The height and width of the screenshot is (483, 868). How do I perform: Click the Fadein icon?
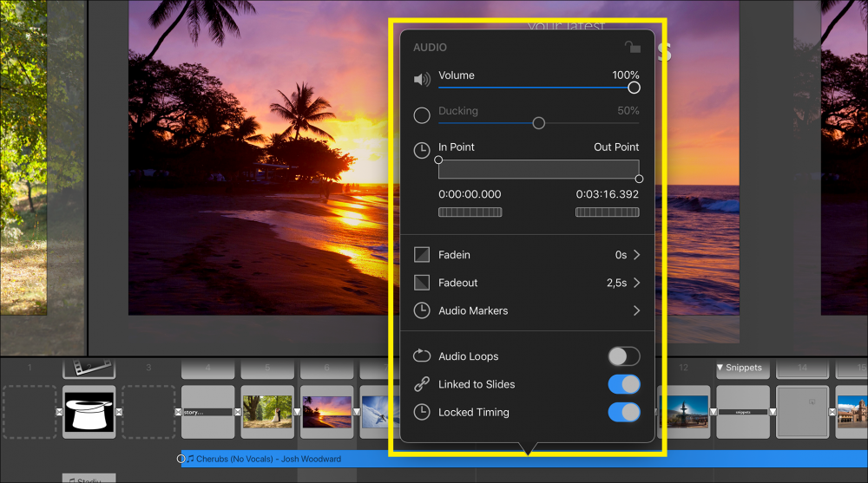click(422, 254)
